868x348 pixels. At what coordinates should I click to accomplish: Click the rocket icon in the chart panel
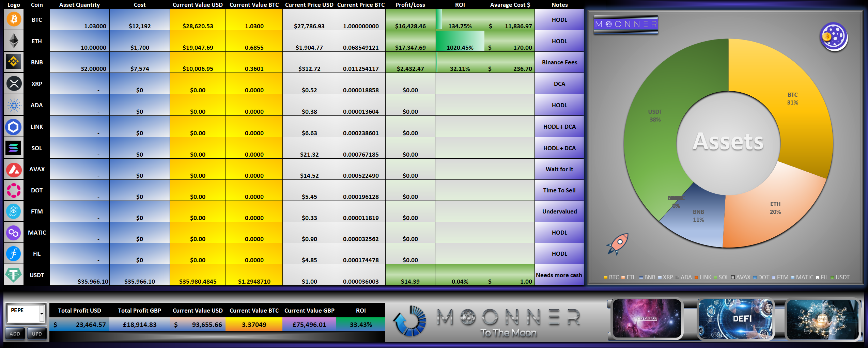pyautogui.click(x=618, y=244)
